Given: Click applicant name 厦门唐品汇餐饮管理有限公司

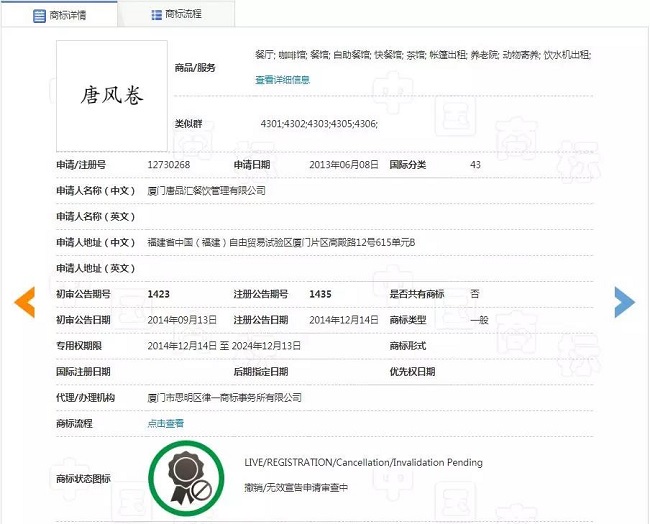Looking at the screenshot, I should tap(206, 190).
